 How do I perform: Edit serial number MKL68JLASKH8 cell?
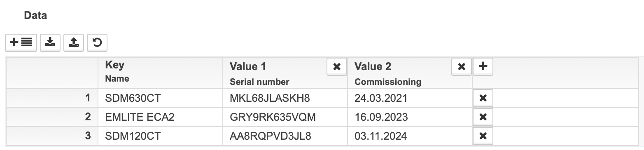tap(285, 98)
